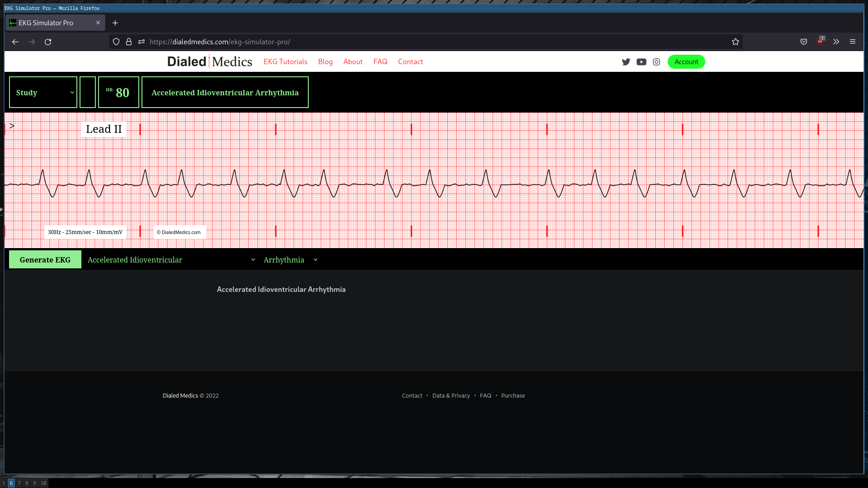This screenshot has height=488, width=868.
Task: Open the Twitter social media icon
Action: 626,62
